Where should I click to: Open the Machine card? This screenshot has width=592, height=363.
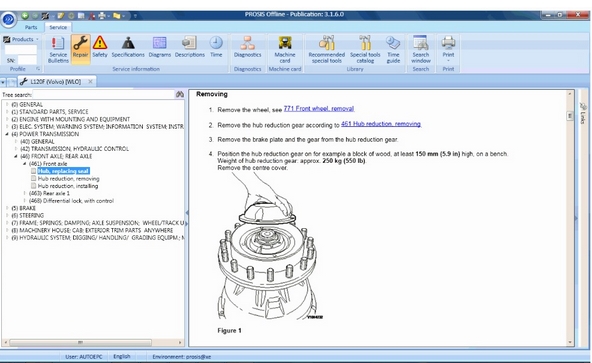[285, 49]
